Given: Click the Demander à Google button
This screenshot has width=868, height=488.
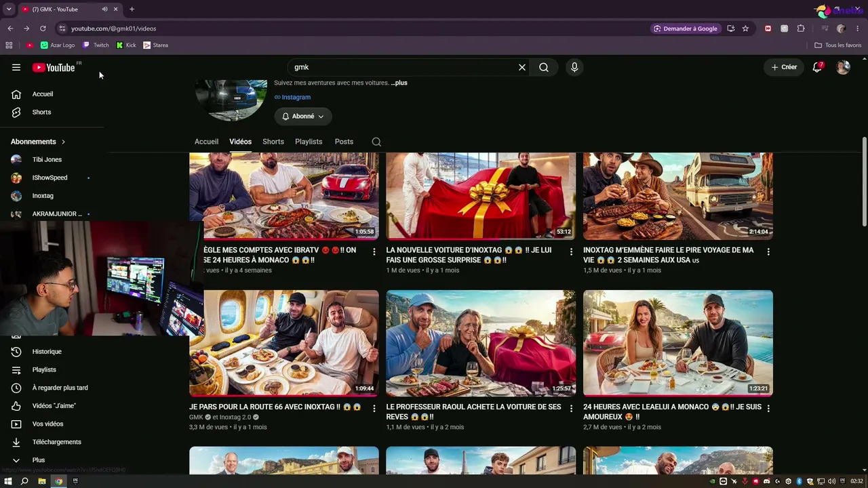Looking at the screenshot, I should [x=686, y=28].
